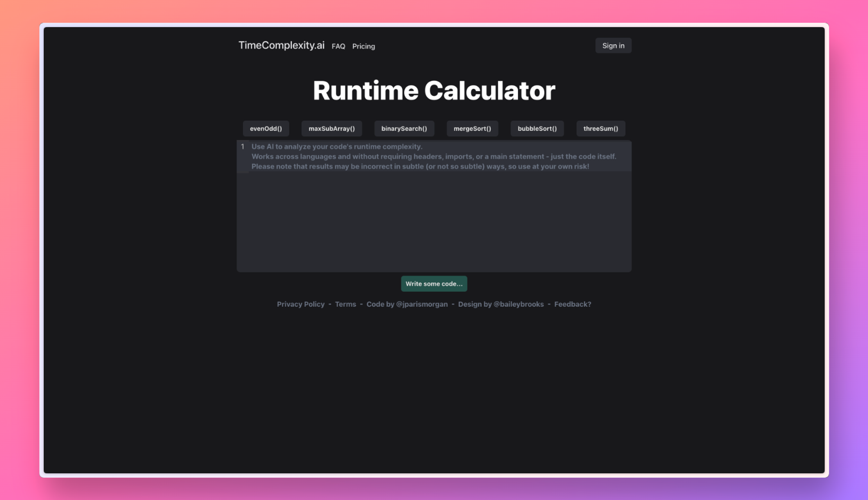Visit the Code by @jparismorgan link
868x500 pixels.
coord(407,304)
